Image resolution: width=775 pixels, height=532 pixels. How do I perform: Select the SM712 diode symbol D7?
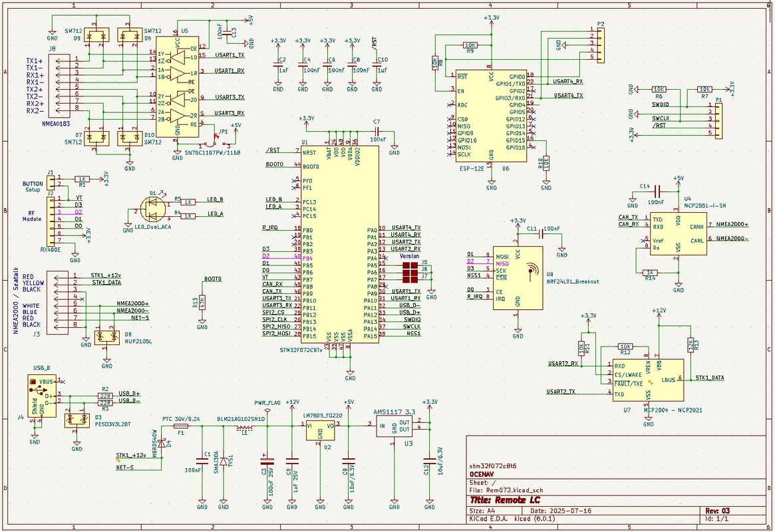(95, 138)
